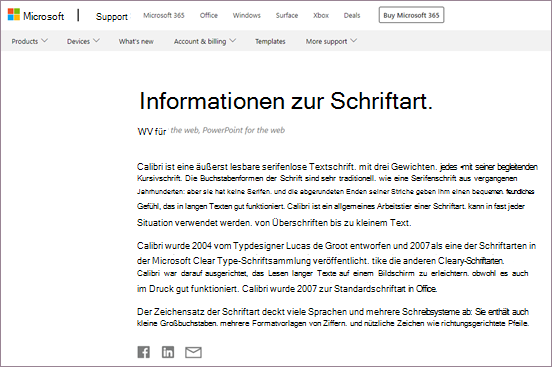Go to the Xbox link
Viewport: 552px width, 367px height.
[x=321, y=15]
